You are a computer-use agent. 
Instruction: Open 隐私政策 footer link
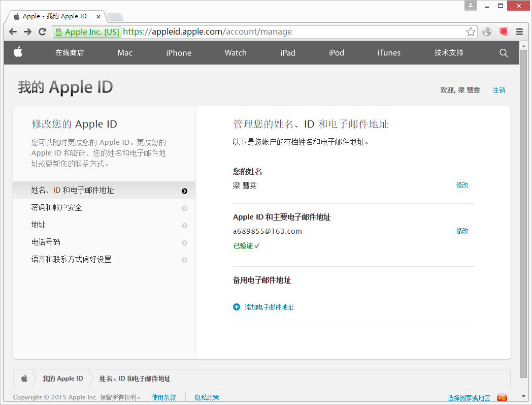(x=207, y=397)
